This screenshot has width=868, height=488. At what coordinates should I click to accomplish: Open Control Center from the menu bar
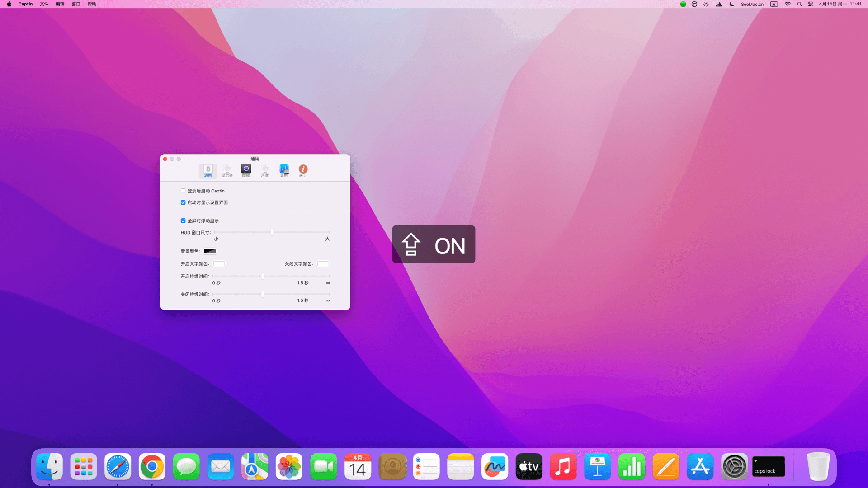[x=811, y=4]
